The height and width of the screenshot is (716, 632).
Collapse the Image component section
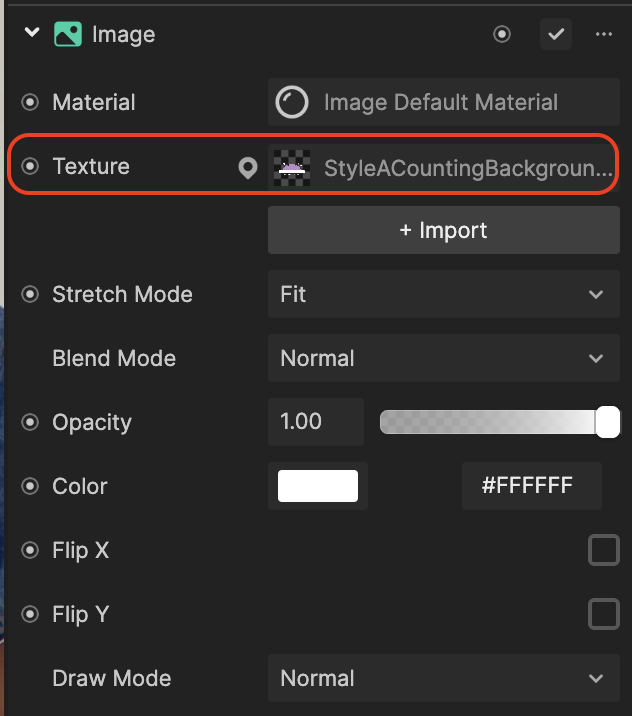tap(32, 33)
